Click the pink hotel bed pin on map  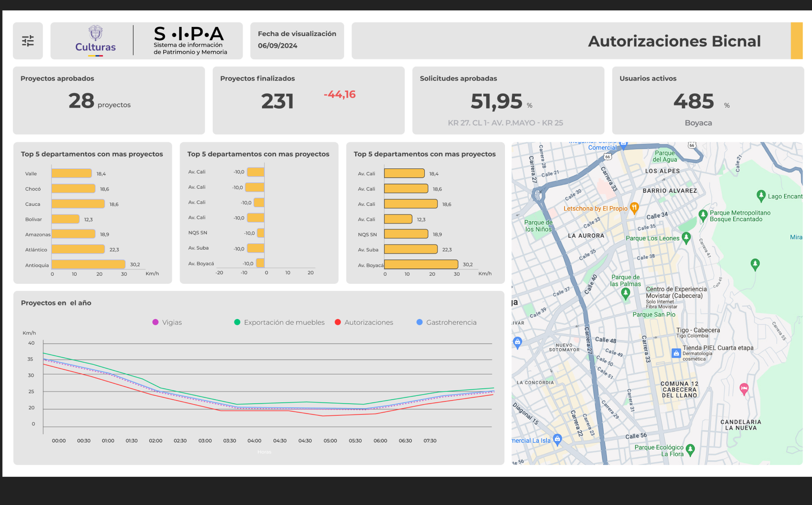coord(744,388)
